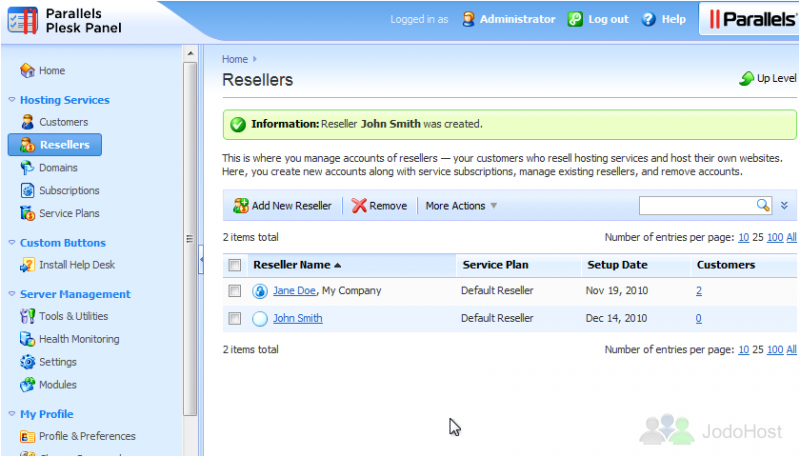Screen dimensions: 800x457
Task: Click the Profile & Preferences icon
Action: (x=27, y=437)
